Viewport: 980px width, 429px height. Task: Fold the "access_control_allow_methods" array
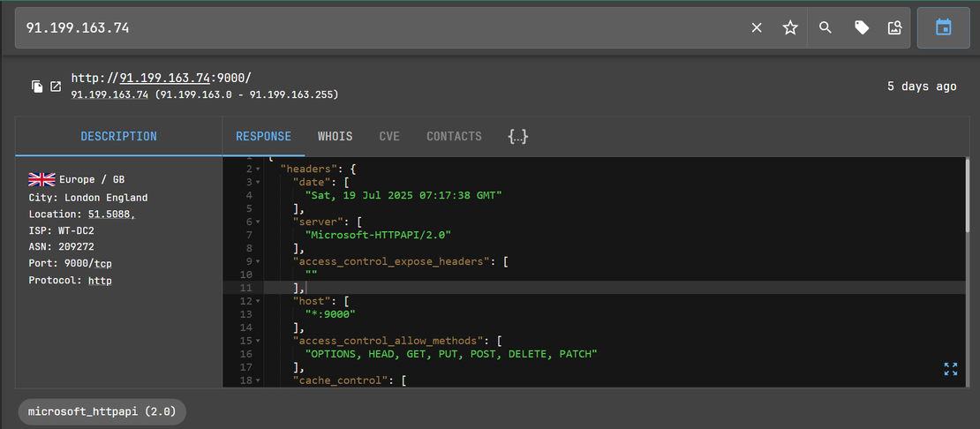coord(258,341)
